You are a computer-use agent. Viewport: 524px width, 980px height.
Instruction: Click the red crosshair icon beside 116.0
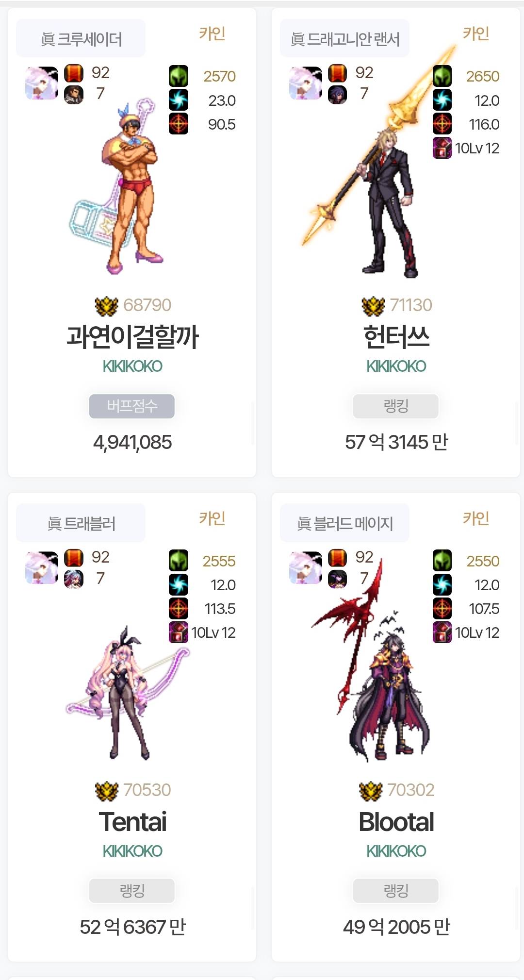click(442, 124)
